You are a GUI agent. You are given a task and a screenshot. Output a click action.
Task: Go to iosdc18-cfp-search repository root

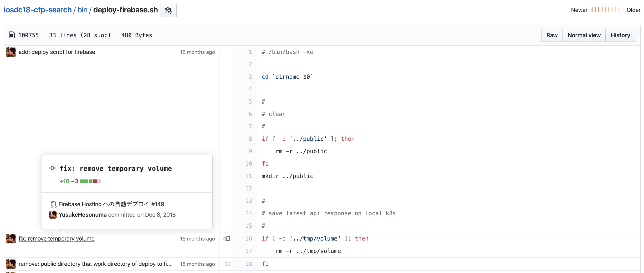37,10
